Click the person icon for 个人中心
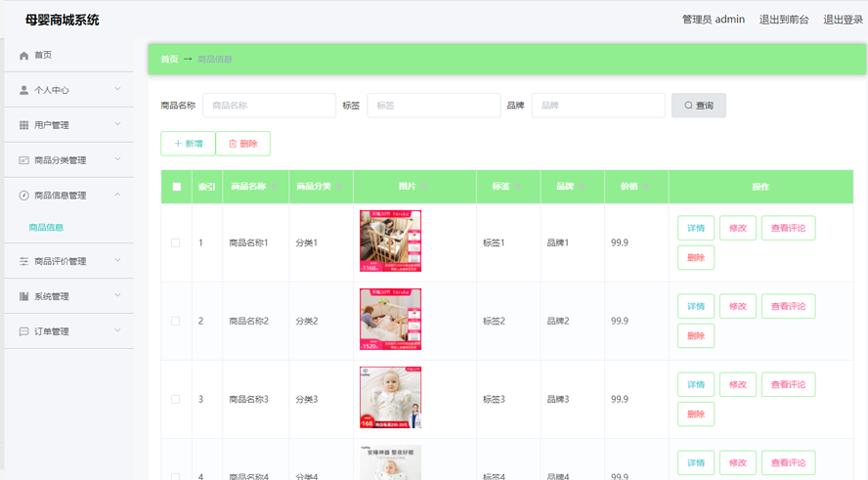Viewport: 868px width, 480px height. [x=23, y=90]
